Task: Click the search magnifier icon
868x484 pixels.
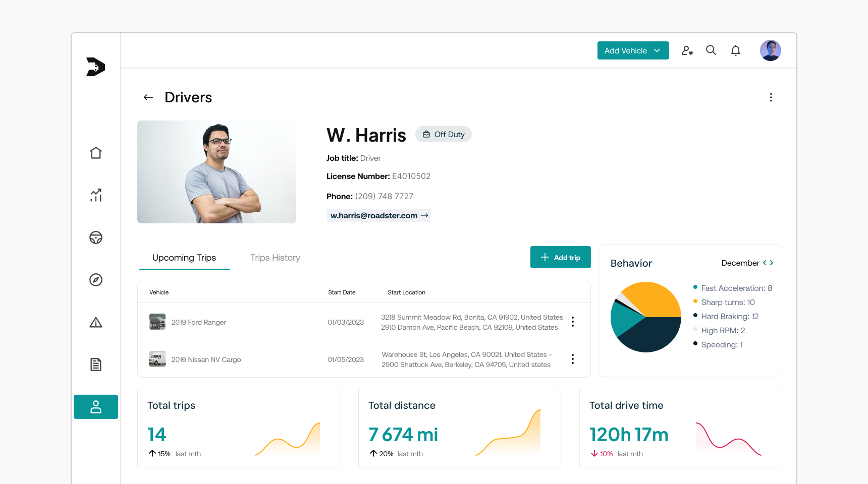Action: point(711,50)
